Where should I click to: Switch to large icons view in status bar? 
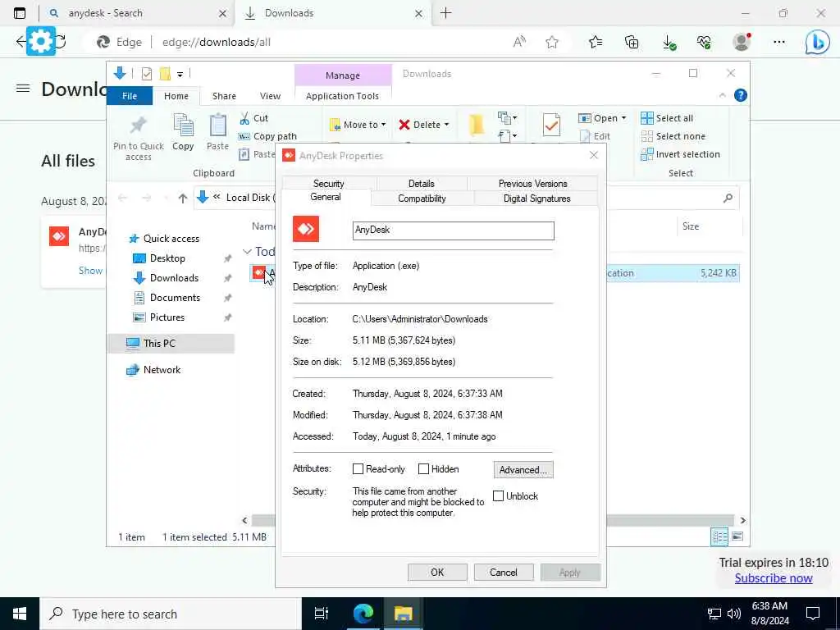pyautogui.click(x=737, y=536)
